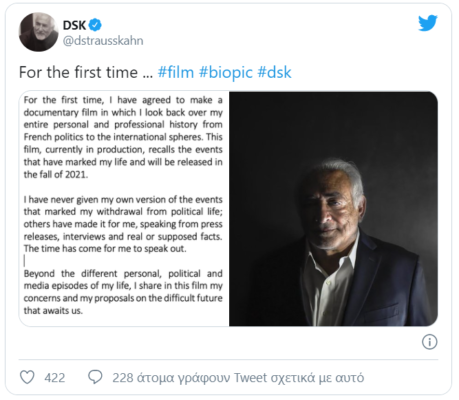Image resolution: width=459 pixels, height=400 pixels.
Task: Like the tweet with the heart icon
Action: pos(27,377)
